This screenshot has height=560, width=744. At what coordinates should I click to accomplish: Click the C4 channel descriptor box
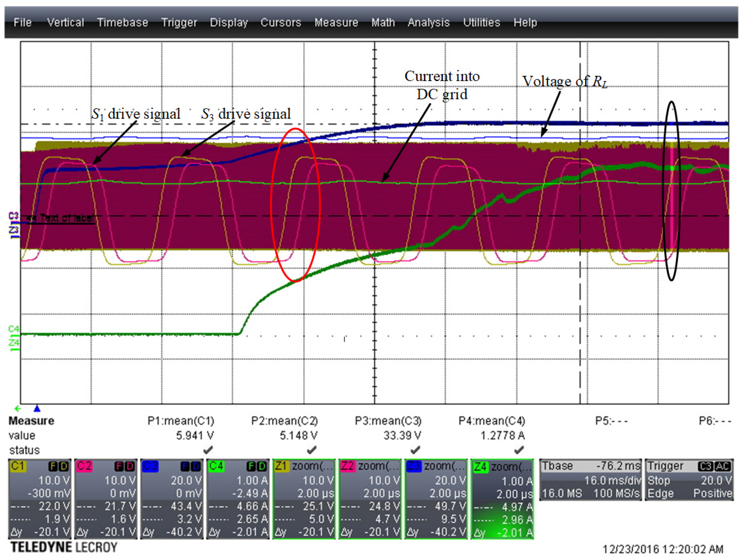238,499
